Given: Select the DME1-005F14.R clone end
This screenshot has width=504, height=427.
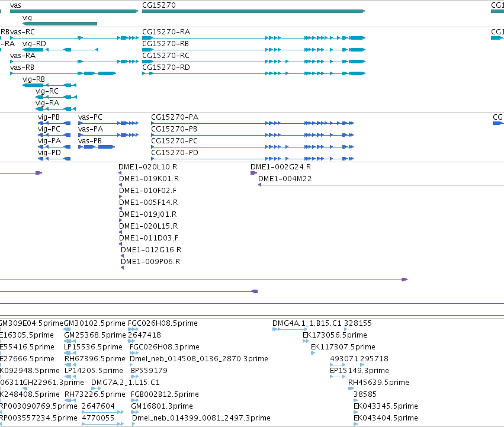Looking at the screenshot, I should click(121, 208).
